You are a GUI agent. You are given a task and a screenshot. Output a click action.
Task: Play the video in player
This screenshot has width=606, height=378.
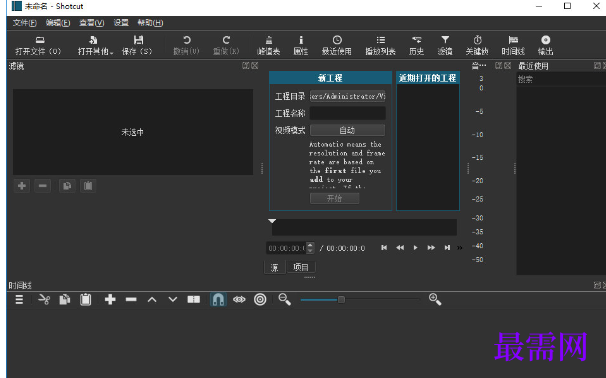point(415,248)
